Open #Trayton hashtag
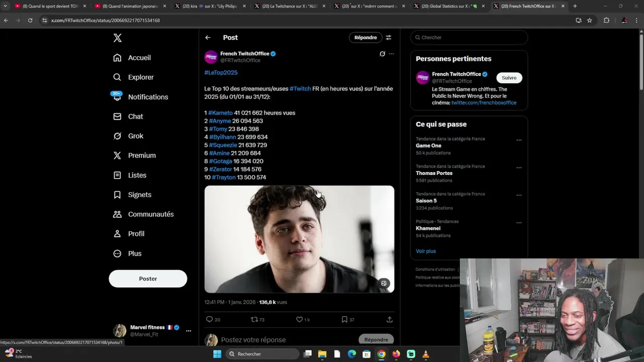The image size is (644, 362). [x=224, y=177]
